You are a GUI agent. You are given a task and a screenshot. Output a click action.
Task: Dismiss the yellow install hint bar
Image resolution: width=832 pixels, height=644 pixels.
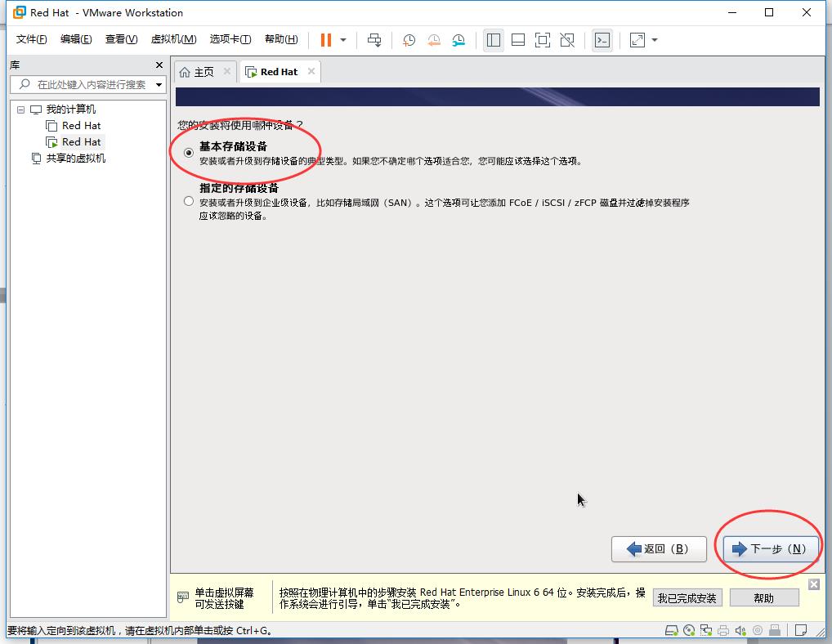(x=814, y=584)
